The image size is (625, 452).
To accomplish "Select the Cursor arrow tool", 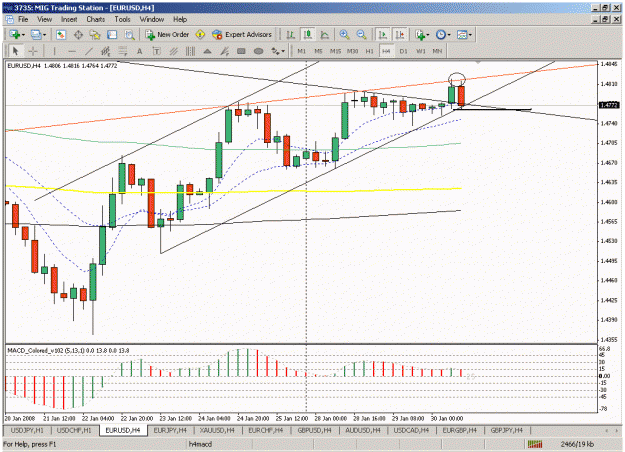I will pyautogui.click(x=16, y=51).
